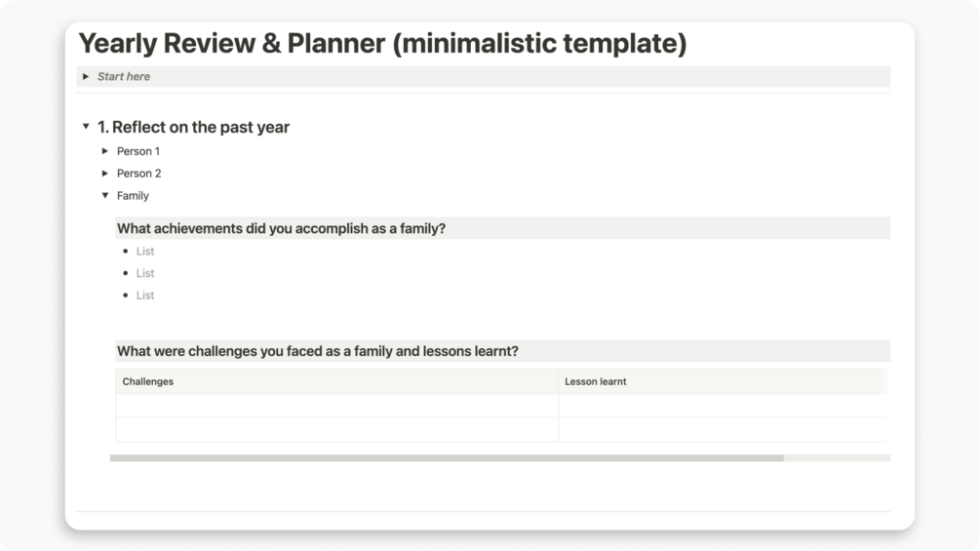This screenshot has width=980, height=551.
Task: Click the Person 2 label
Action: click(x=138, y=174)
